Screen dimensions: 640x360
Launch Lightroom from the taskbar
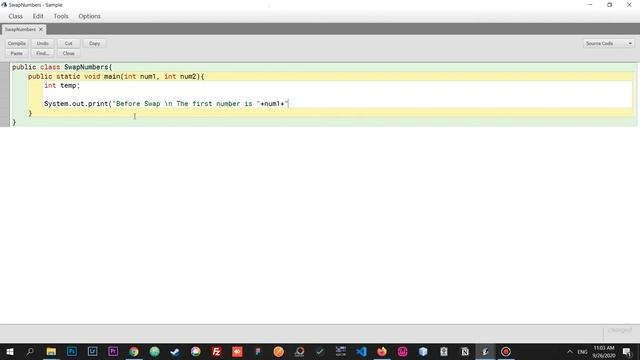93,351
